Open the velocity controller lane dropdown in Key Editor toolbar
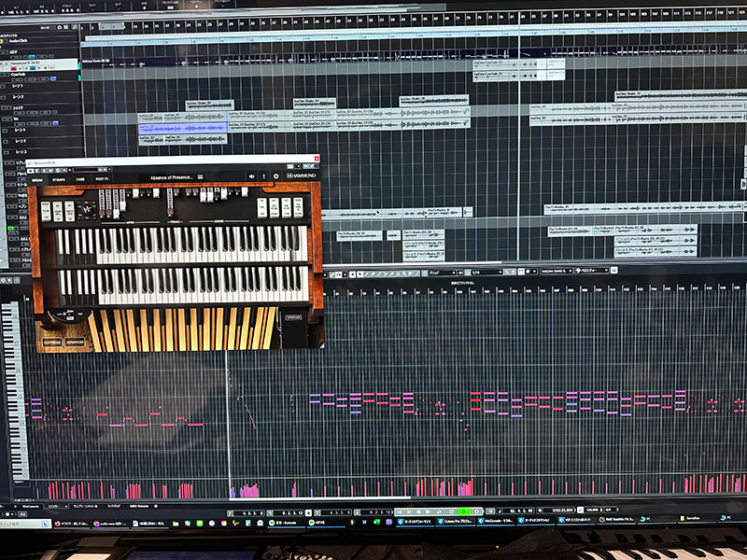Image resolution: width=747 pixels, height=560 pixels. coord(592,271)
